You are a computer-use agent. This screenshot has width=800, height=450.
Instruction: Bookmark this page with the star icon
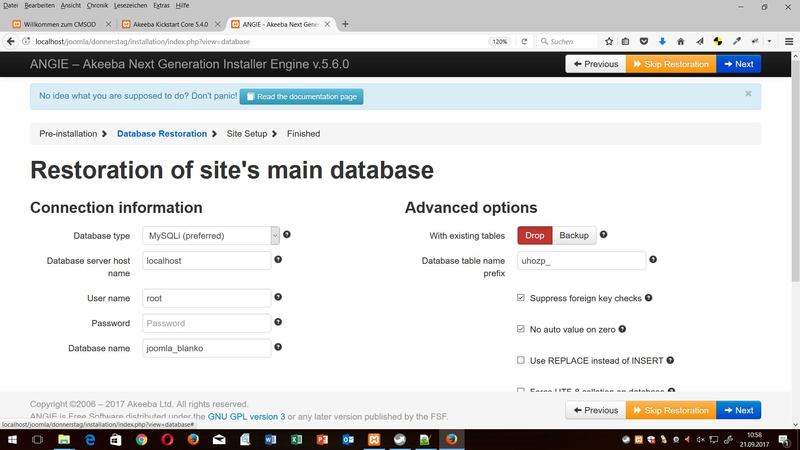click(609, 41)
